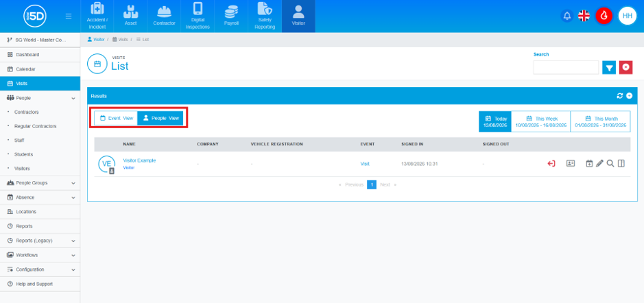Open the HH user profile avatar

coord(627,16)
